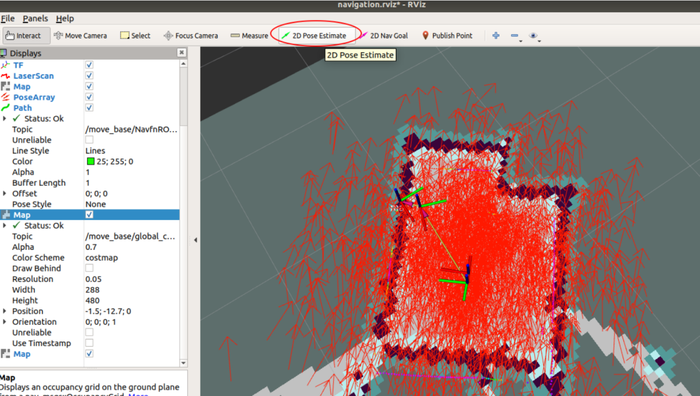
Task: Click the blue plus add-tool icon
Action: [x=496, y=36]
